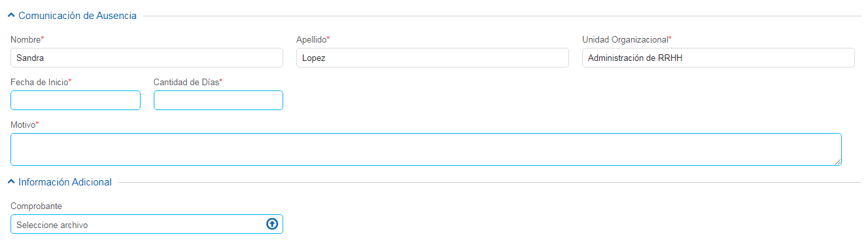Screen dimensions: 868x251
Task: Click the Nombre field label
Action: point(27,40)
